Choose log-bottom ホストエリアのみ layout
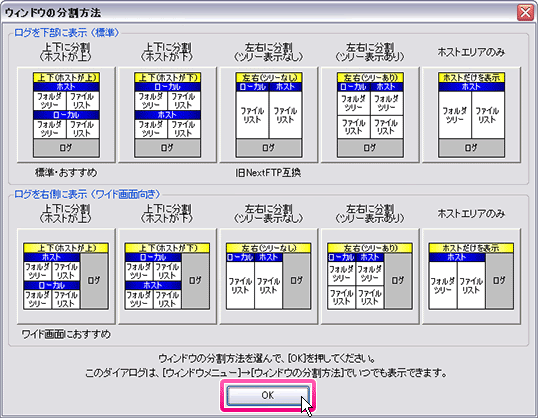The height and width of the screenshot is (418, 538). tap(471, 115)
